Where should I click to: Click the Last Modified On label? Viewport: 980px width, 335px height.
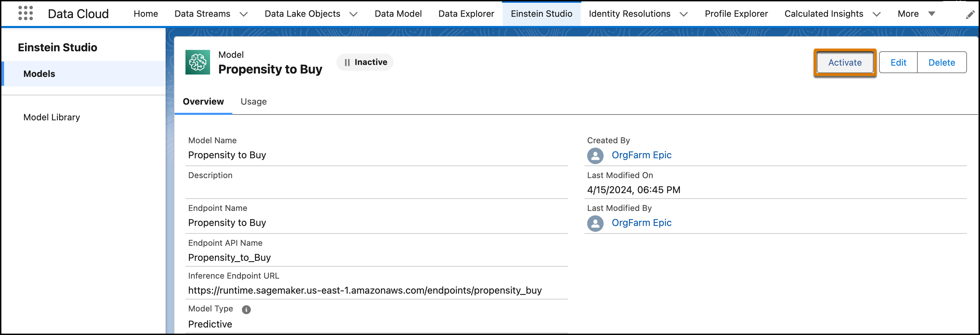[x=620, y=175]
